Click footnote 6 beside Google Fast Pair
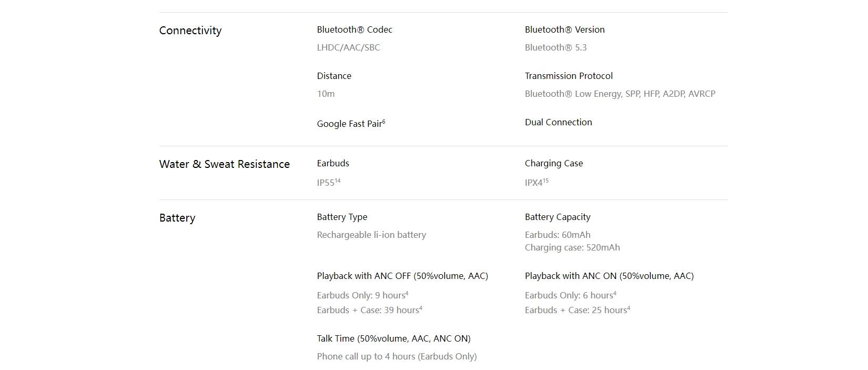Screen dimensions: 868x370 click(x=383, y=122)
